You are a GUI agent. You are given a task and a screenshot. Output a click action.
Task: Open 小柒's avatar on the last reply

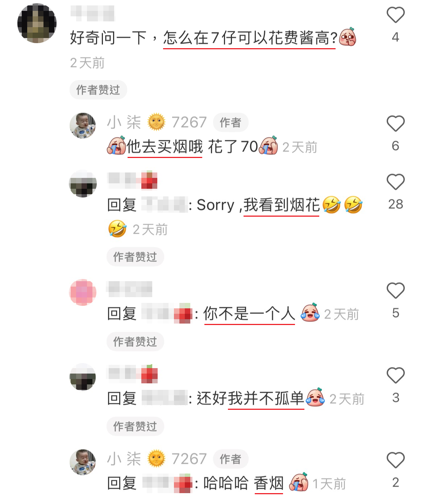point(83,462)
